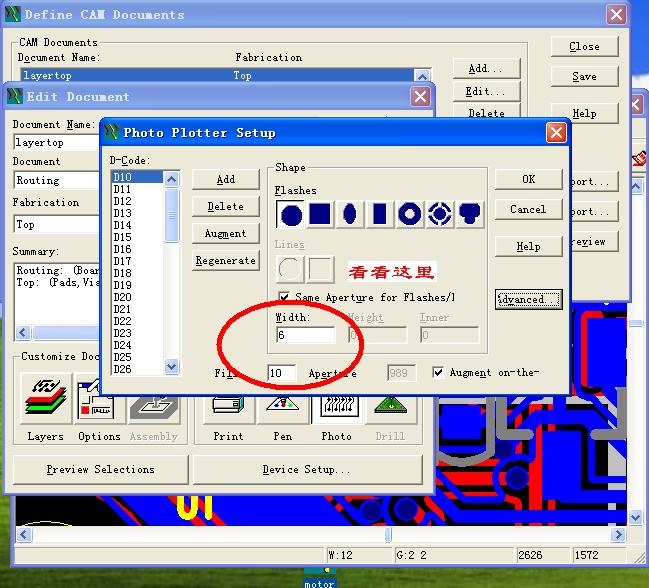
Task: Click D-Code list scroll up arrow
Action: click(171, 179)
